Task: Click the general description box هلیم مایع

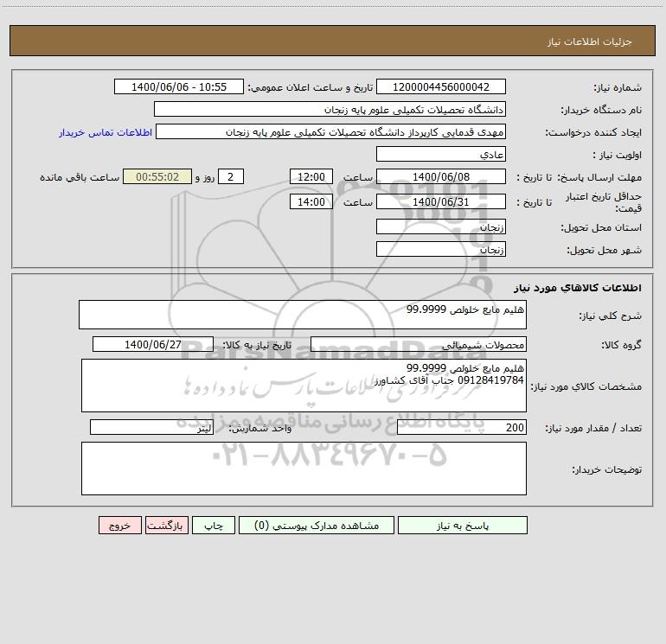Action: coord(303,315)
